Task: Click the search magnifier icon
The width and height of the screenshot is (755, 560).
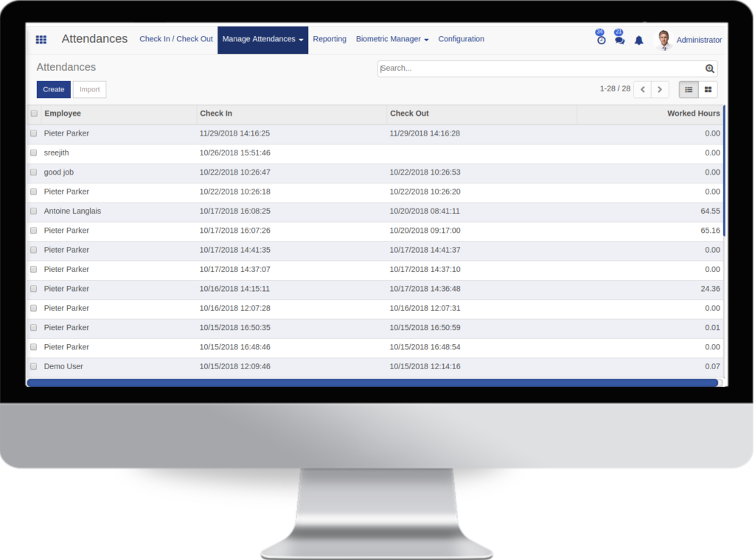Action: coord(709,69)
